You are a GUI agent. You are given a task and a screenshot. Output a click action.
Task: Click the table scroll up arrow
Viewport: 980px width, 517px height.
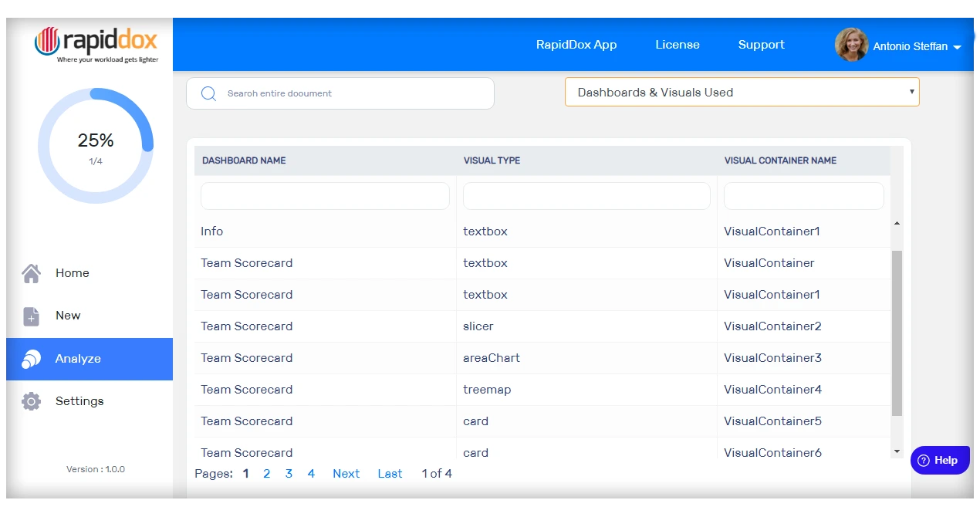[897, 224]
